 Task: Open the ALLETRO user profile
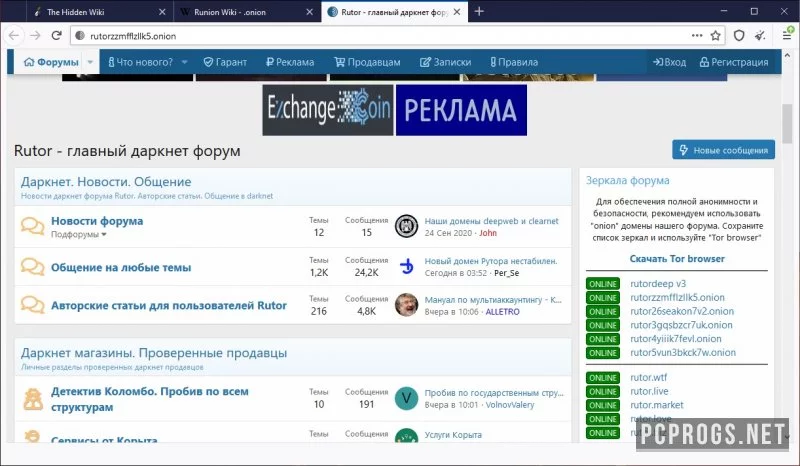pos(503,312)
